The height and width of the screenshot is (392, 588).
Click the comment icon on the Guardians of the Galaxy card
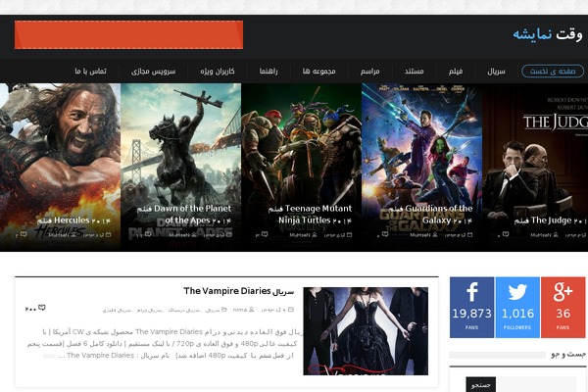[x=385, y=234]
